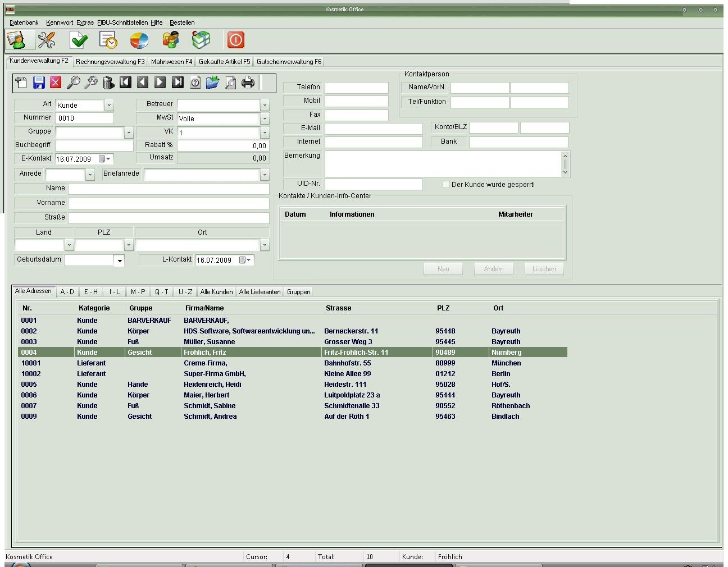Open the Extras menu

pos(85,22)
